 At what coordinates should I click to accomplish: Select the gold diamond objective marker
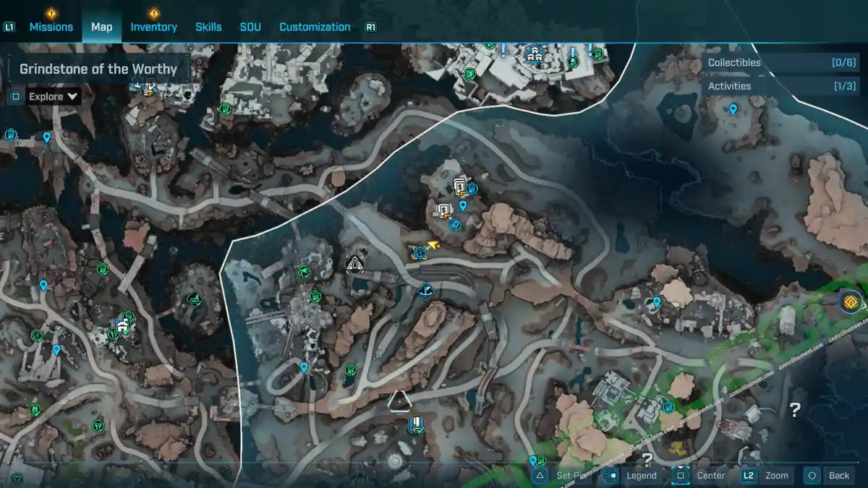pyautogui.click(x=852, y=301)
